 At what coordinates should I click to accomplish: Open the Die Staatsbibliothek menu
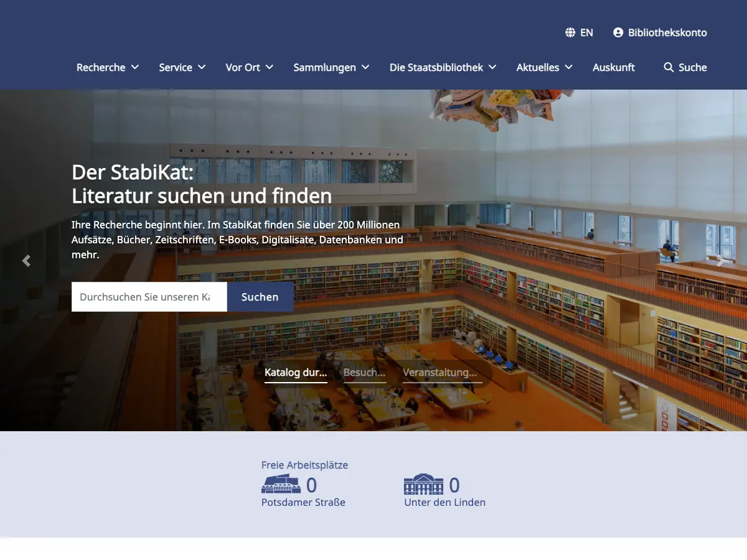coord(436,67)
